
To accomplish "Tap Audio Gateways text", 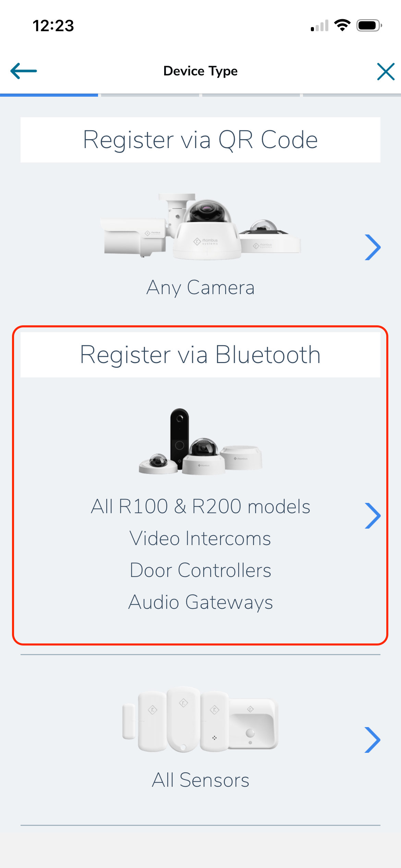I will (x=200, y=602).
